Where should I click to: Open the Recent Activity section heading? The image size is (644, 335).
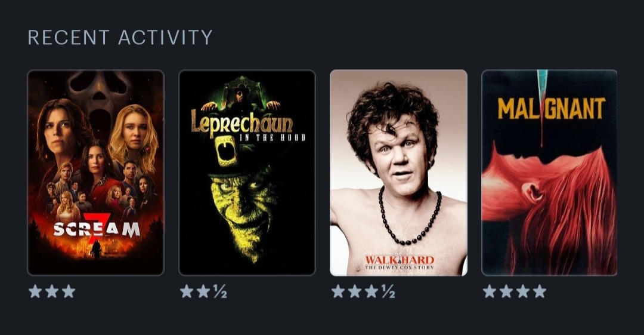click(120, 38)
